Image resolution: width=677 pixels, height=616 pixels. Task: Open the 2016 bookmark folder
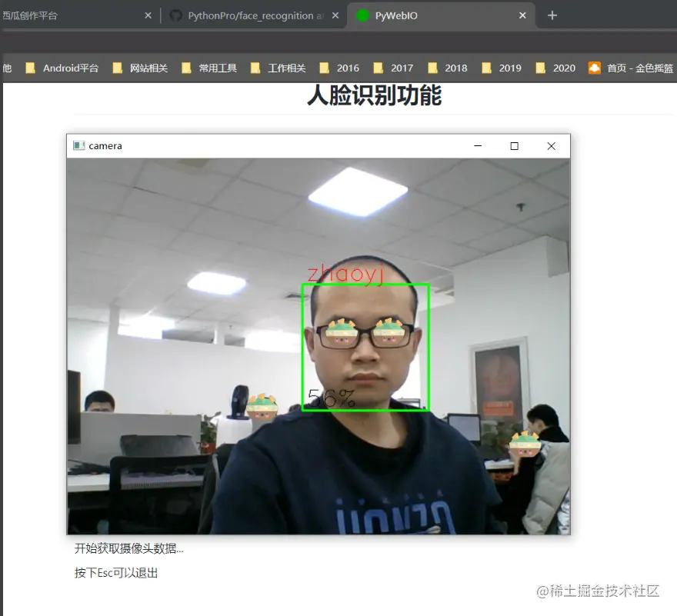coord(339,68)
